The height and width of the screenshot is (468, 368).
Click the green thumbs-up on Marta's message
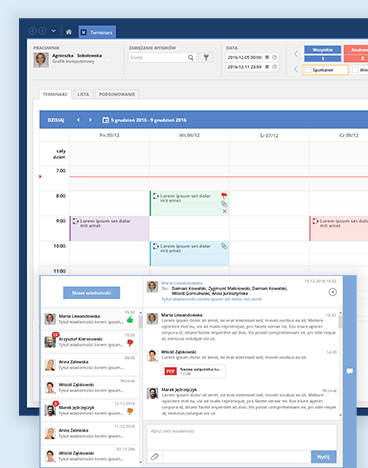pos(130,320)
